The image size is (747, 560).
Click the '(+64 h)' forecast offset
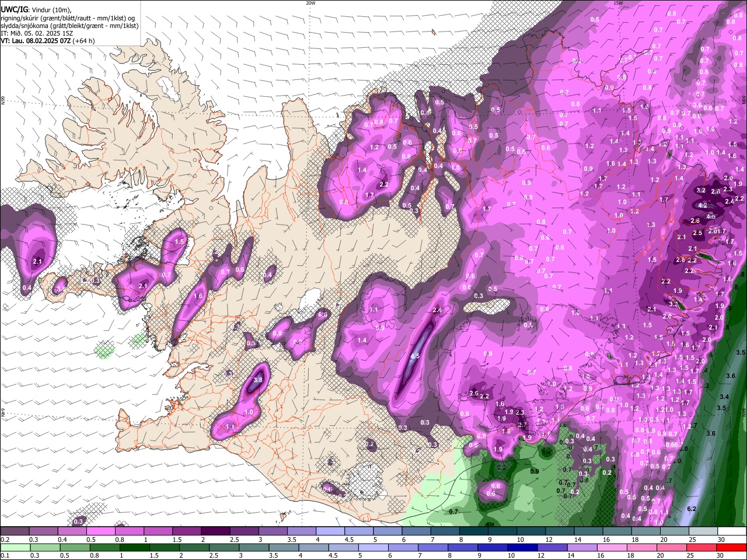coord(84,41)
